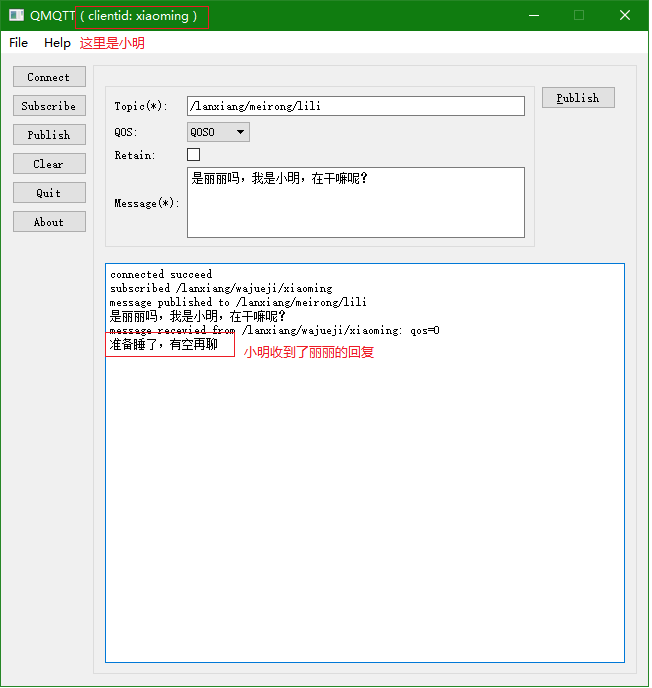Focus the Topic input field
The image size is (652, 688).
(355, 106)
